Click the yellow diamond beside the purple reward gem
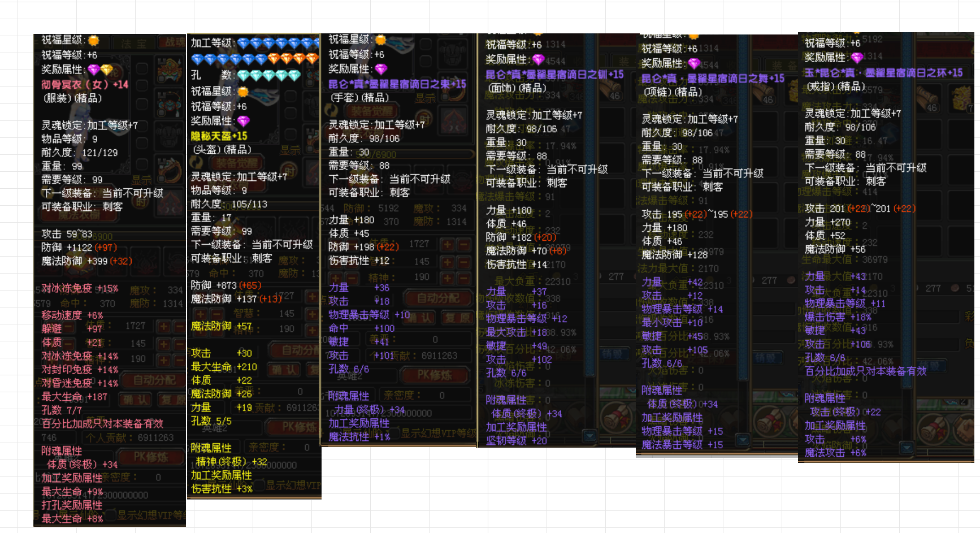This screenshot has width=980, height=533. click(x=106, y=70)
